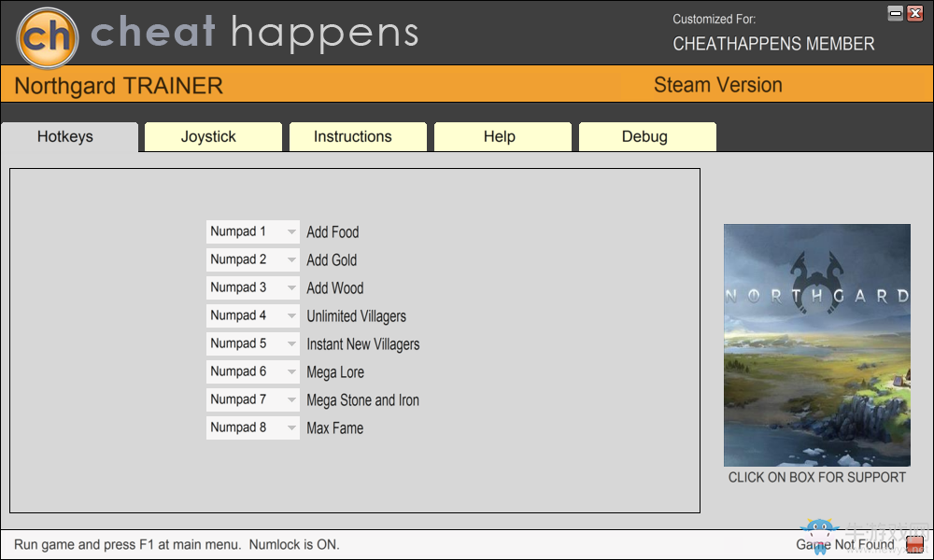Screen dimensions: 934x560
Task: Click the red game status indicator icon
Action: [x=913, y=544]
